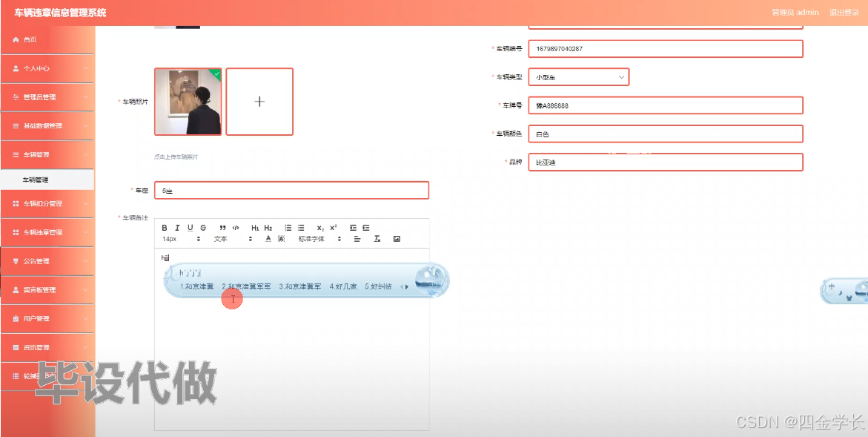This screenshot has height=437, width=868.
Task: Open the 车辆类型 dropdown showing 小型车
Action: coord(578,76)
